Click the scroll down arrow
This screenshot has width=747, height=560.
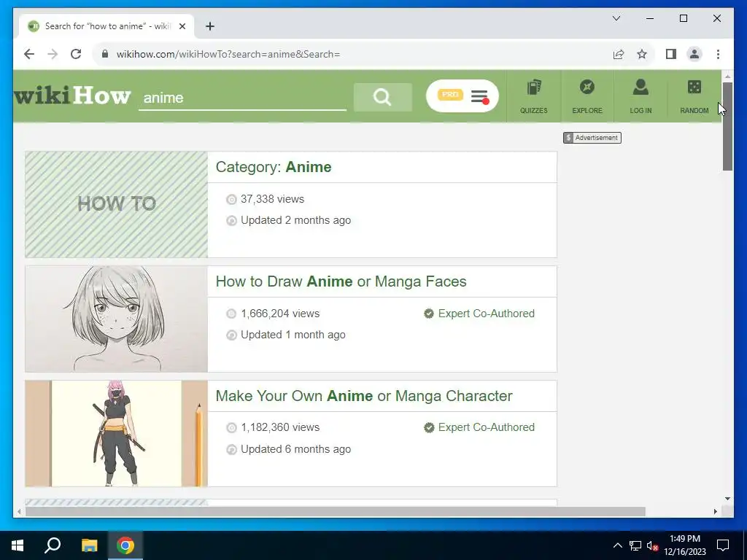(727, 499)
